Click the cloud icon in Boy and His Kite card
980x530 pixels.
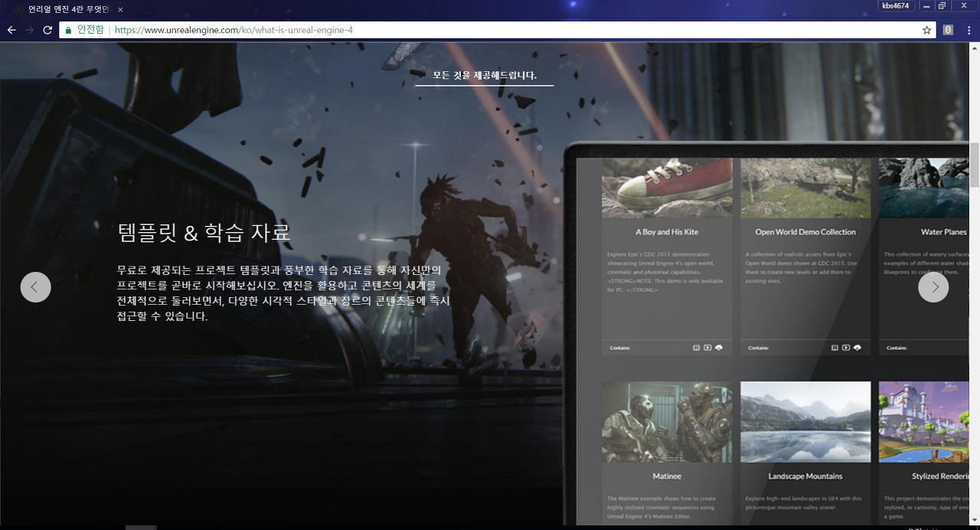[719, 348]
